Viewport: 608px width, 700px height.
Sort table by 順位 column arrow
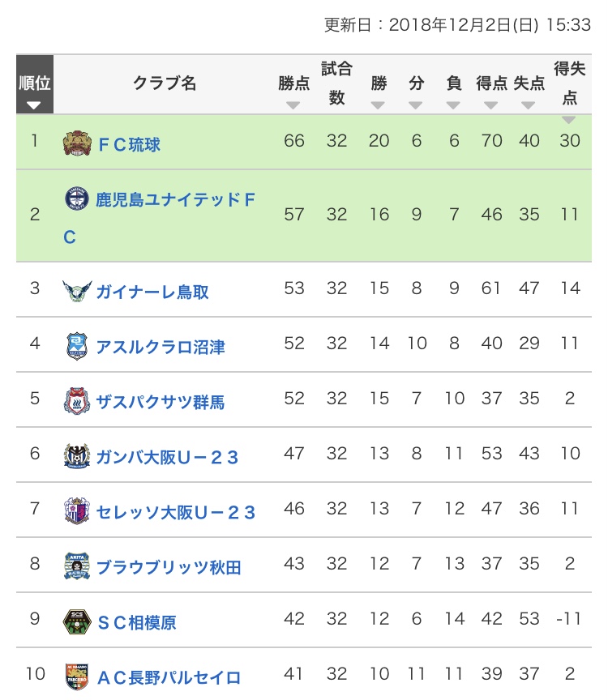coord(34,105)
